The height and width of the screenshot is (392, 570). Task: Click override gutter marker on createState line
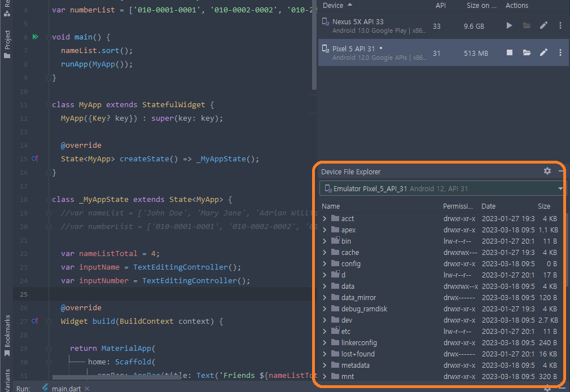point(34,159)
